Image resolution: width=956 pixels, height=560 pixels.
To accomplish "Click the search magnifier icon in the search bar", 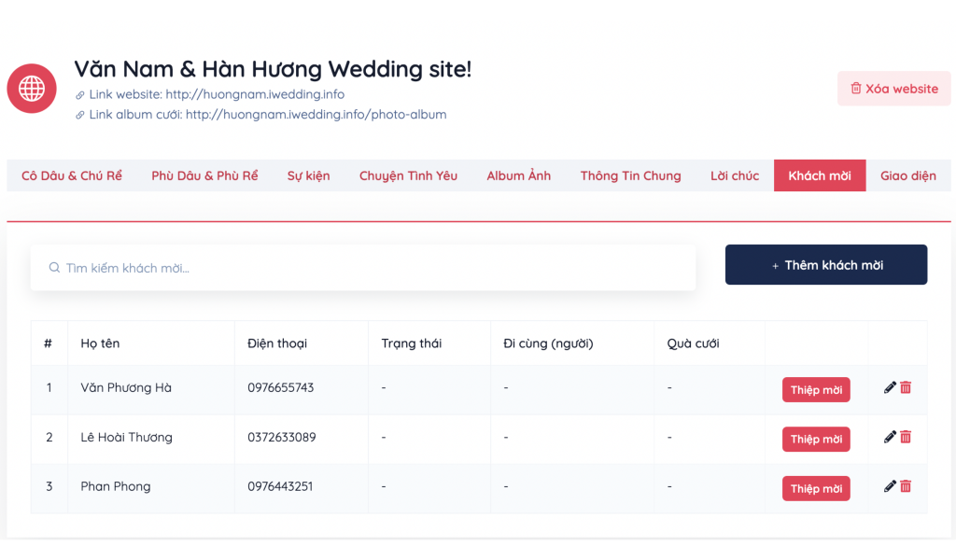I will point(54,267).
